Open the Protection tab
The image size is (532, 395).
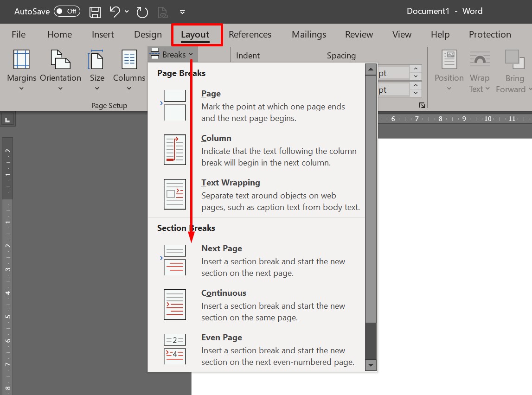pos(490,34)
